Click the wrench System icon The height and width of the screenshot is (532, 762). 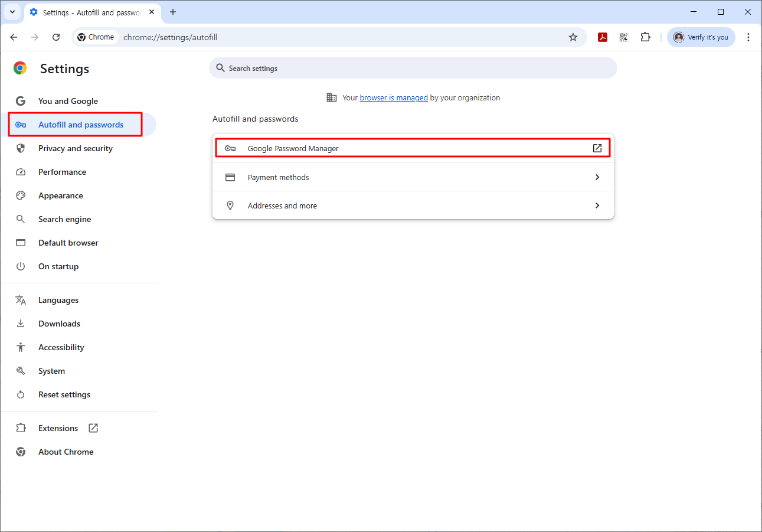click(21, 371)
